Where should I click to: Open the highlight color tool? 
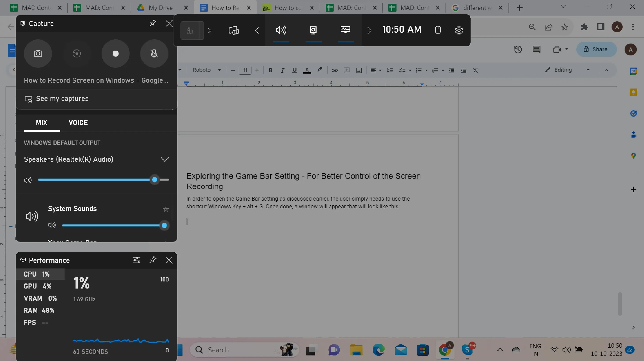319,70
